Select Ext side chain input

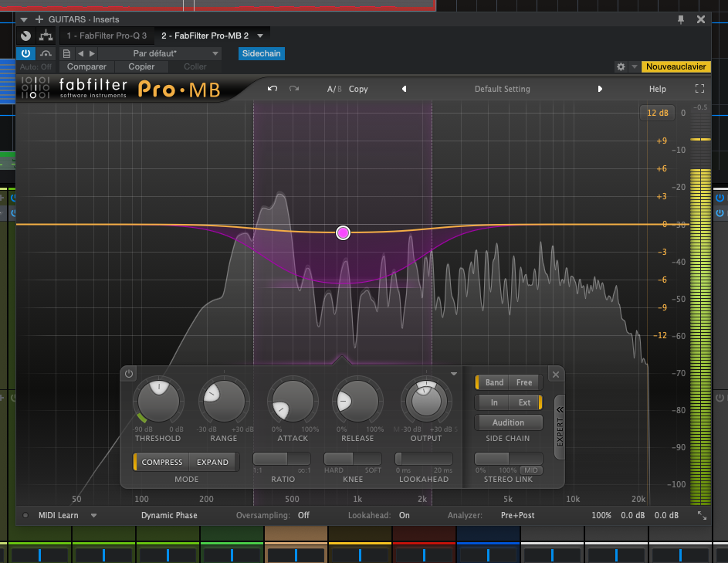pyautogui.click(x=525, y=402)
